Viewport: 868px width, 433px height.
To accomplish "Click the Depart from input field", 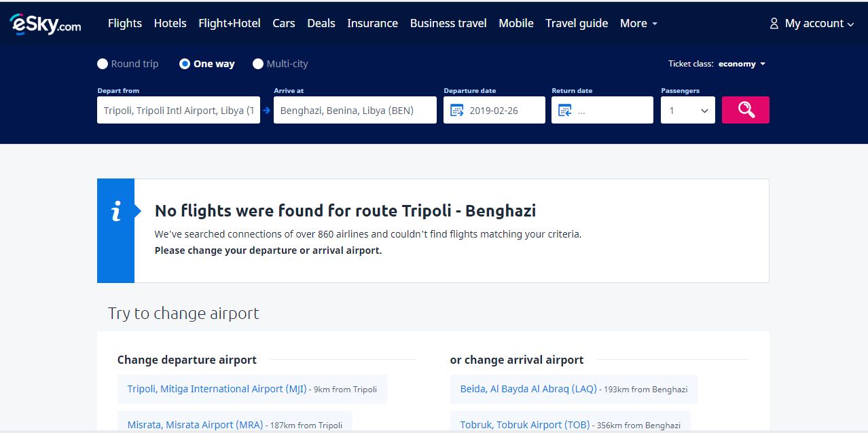I will click(x=178, y=110).
